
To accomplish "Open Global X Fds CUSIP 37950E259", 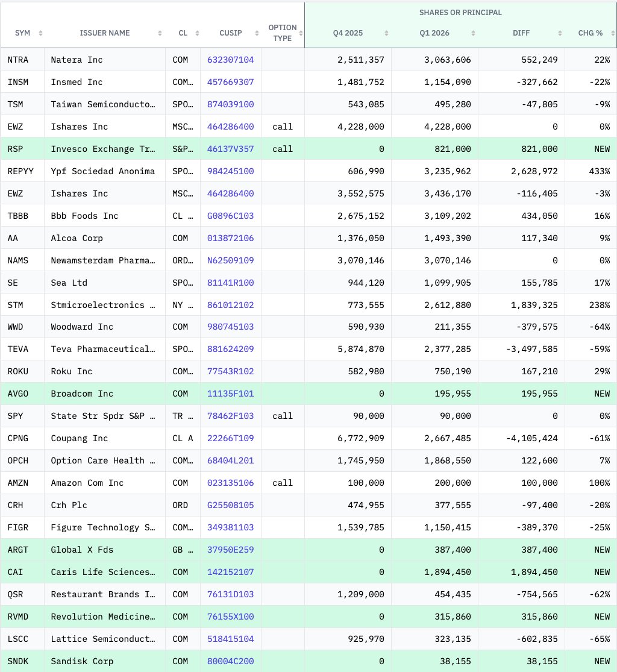I will [231, 550].
